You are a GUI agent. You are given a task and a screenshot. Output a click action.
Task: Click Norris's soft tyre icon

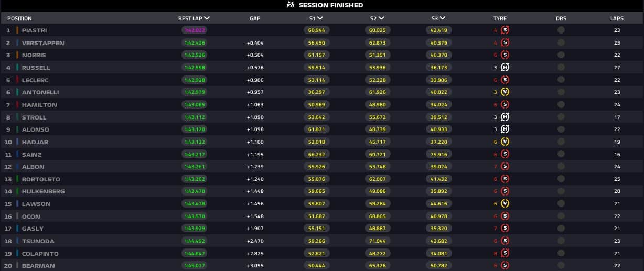(x=505, y=55)
